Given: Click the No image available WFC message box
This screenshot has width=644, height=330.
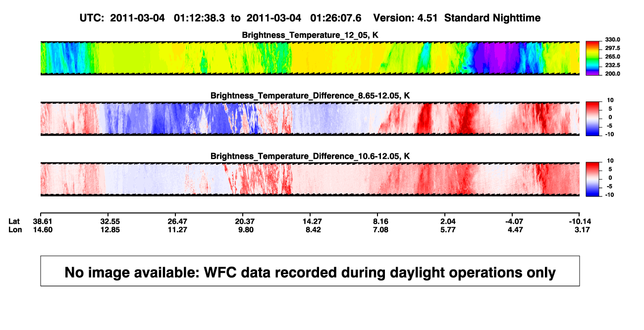Looking at the screenshot, I should point(310,271).
